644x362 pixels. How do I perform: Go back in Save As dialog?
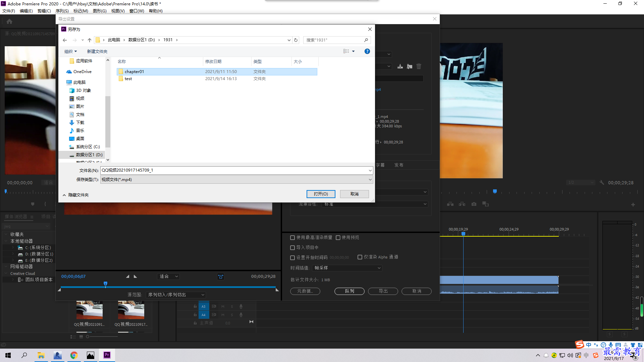tap(65, 40)
